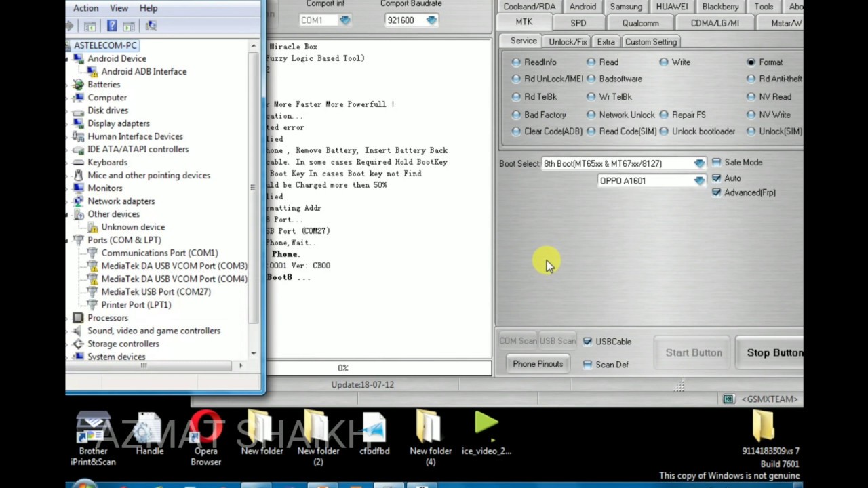This screenshot has height=488, width=868.
Task: Click the Device Manager scroll-down arrow
Action: click(254, 353)
